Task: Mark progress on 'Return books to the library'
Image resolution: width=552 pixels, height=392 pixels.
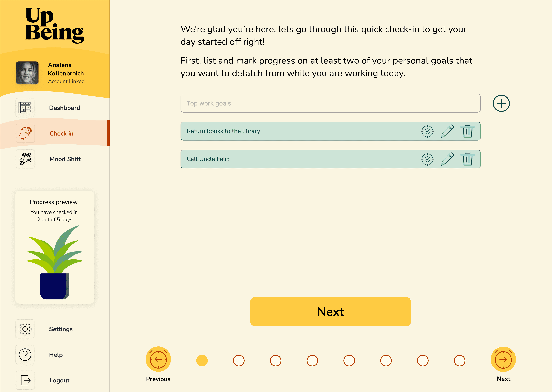Action: pyautogui.click(x=427, y=131)
